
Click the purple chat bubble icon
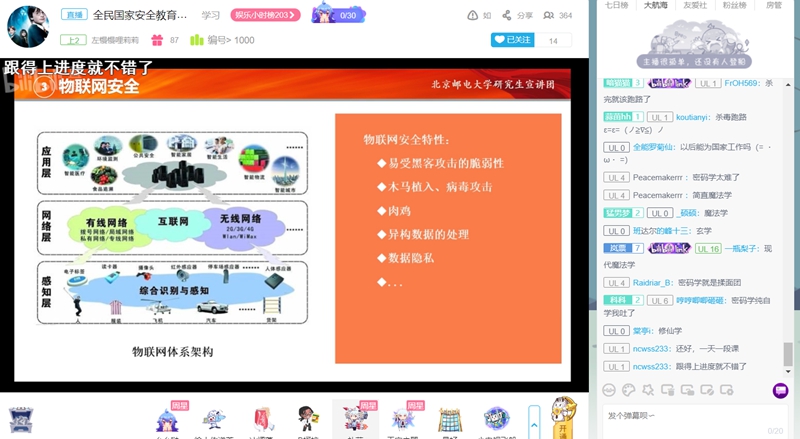pos(780,390)
